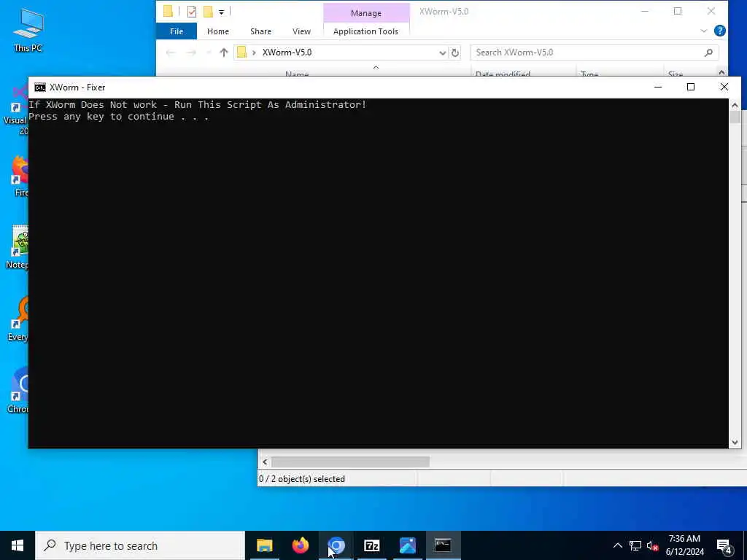Open the recent locations dropdown arrow
This screenshot has height=560, width=747.
click(x=208, y=52)
